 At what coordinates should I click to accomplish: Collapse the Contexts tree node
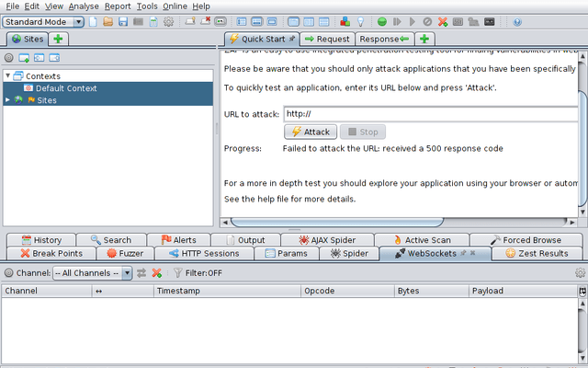pyautogui.click(x=8, y=75)
